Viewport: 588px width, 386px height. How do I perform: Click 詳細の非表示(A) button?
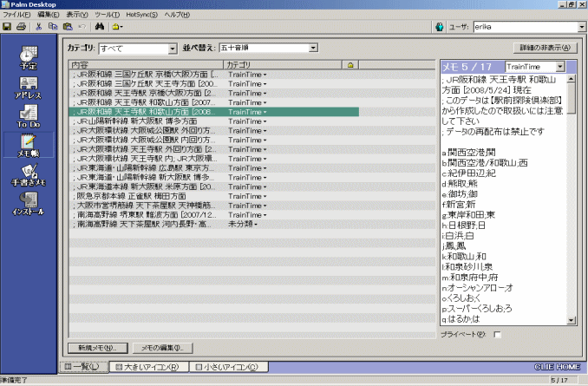pos(546,48)
